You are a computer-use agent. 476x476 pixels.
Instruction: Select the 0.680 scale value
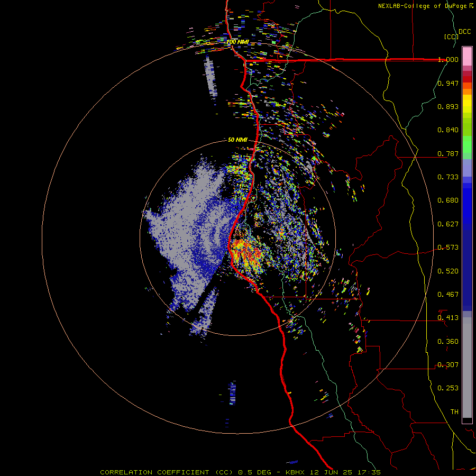[448, 200]
